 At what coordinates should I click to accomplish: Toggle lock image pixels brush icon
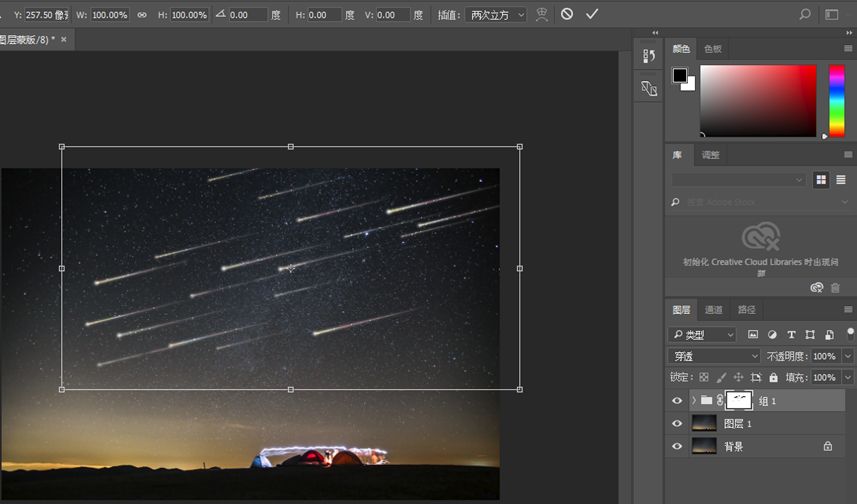[x=721, y=377]
